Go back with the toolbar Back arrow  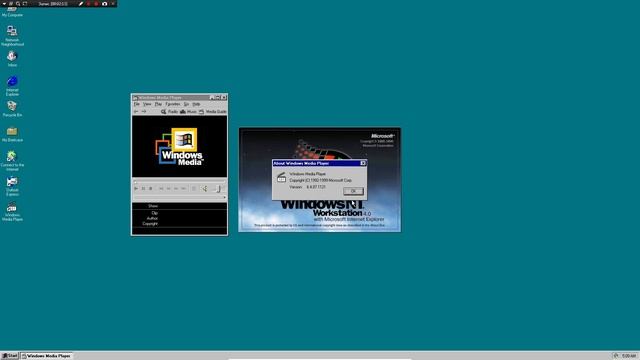[136, 111]
